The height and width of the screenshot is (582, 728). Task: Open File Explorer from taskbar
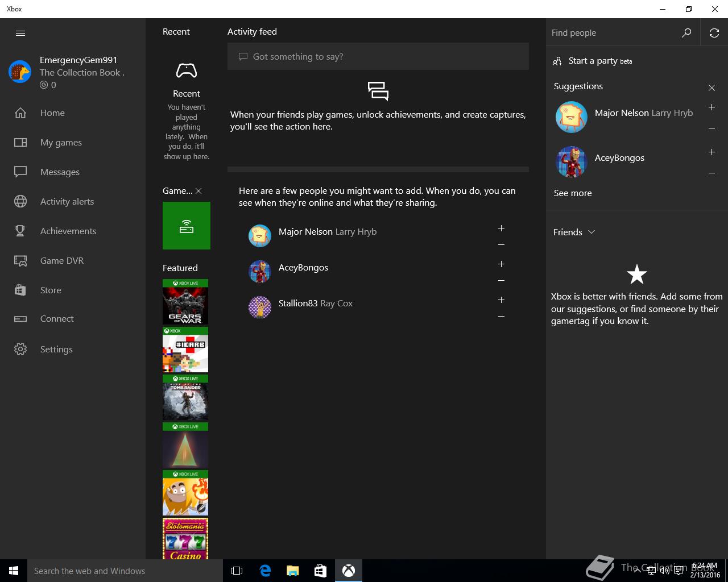pyautogui.click(x=292, y=571)
